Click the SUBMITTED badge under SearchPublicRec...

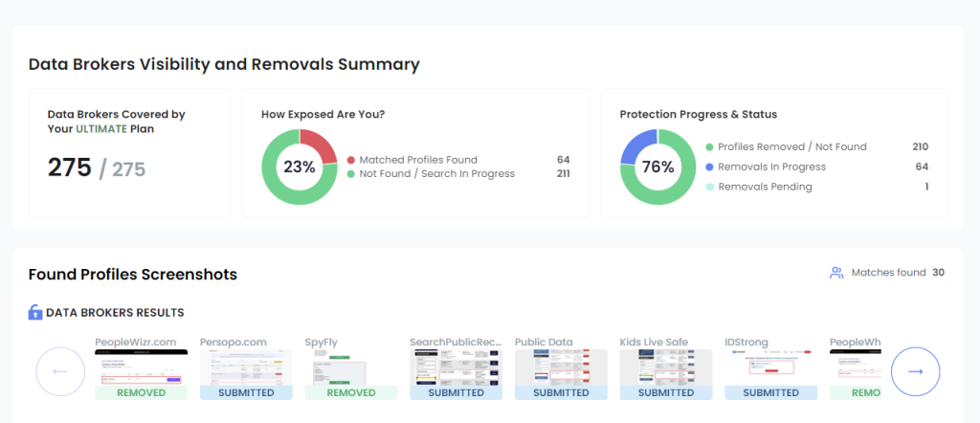point(457,393)
